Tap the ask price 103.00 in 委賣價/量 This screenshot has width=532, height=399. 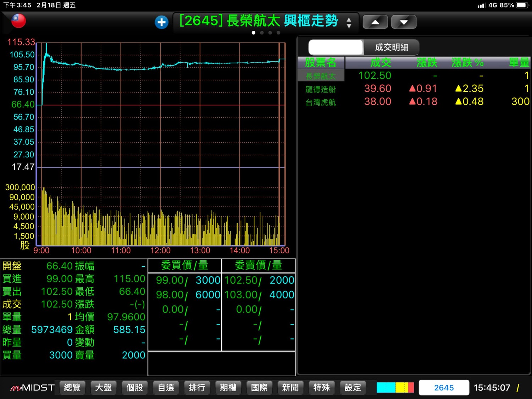tap(241, 295)
